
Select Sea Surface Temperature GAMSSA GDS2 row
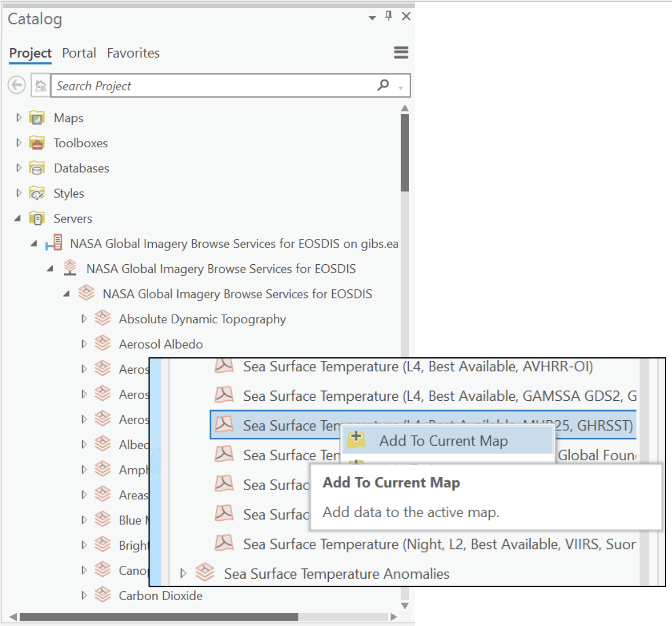point(439,396)
